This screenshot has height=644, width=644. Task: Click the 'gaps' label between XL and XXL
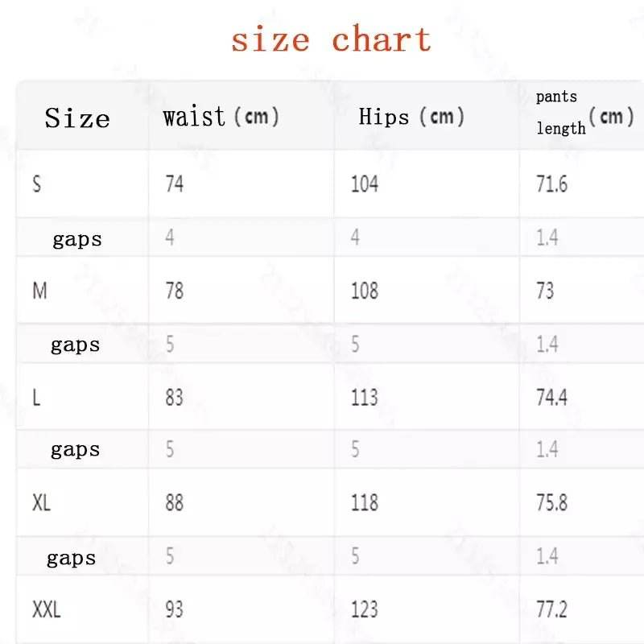pyautogui.click(x=72, y=558)
